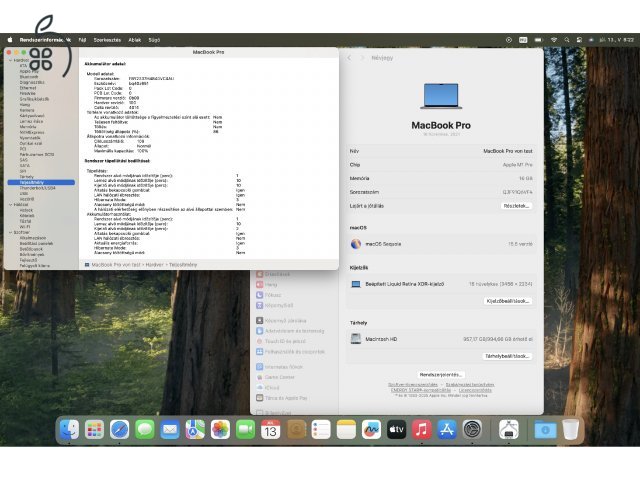640x480 pixels.
Task: Select Tárhely in the hardware list
Action: point(27,177)
